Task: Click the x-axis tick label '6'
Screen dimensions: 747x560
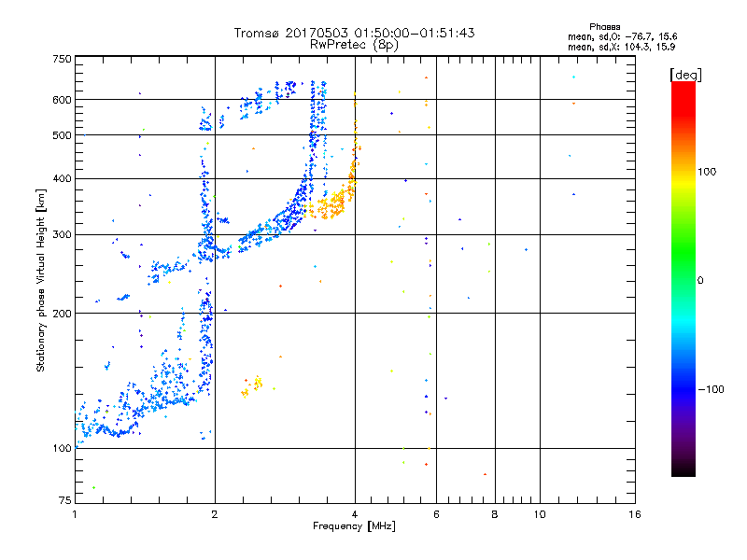Action: (x=436, y=514)
